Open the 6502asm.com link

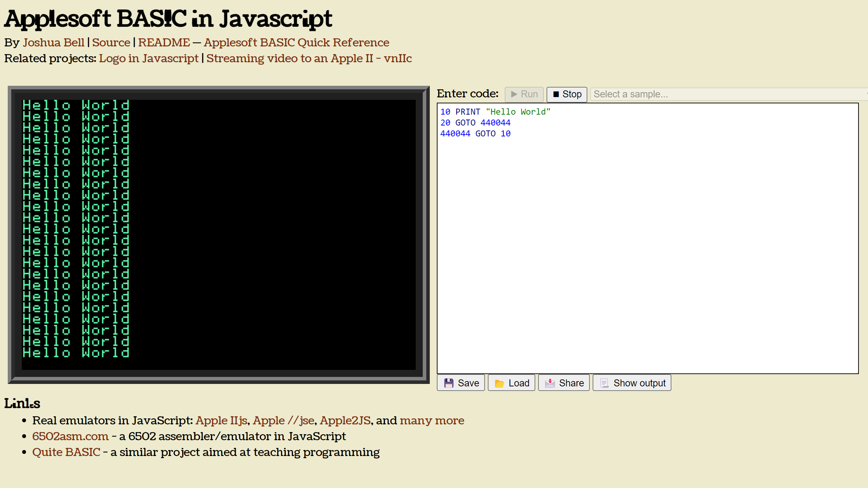[x=70, y=436]
